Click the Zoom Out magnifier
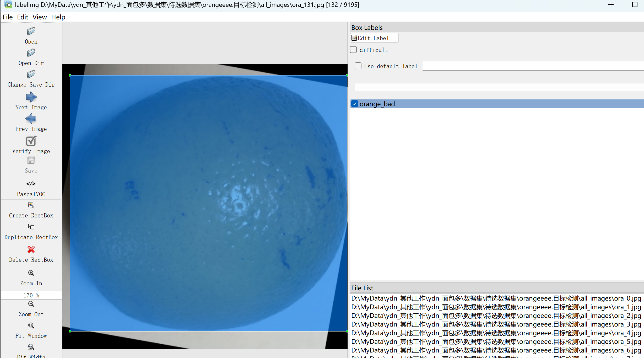Screen dimensions: 644x358 click(x=31, y=304)
